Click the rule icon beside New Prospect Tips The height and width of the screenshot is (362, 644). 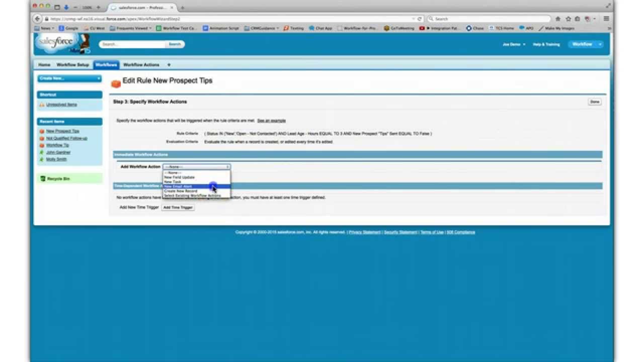pos(42,131)
